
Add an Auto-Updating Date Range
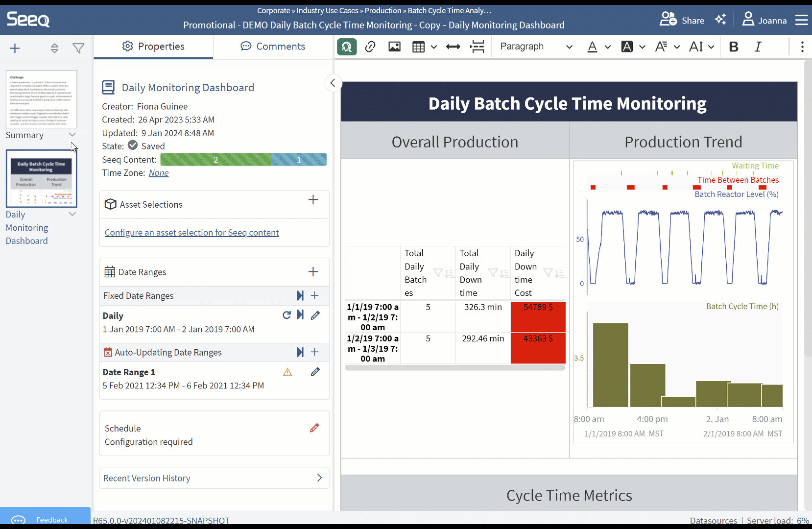click(315, 352)
